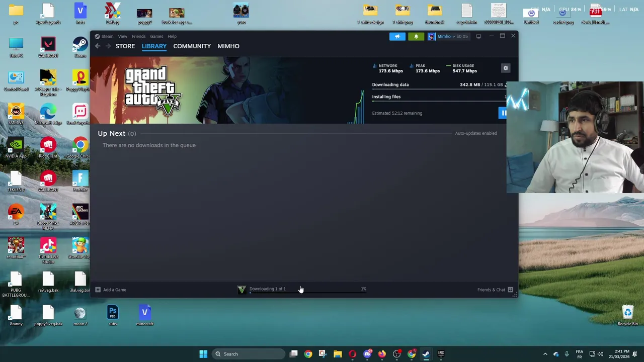Click Friends & Chat text
This screenshot has width=644, height=362.
491,290
